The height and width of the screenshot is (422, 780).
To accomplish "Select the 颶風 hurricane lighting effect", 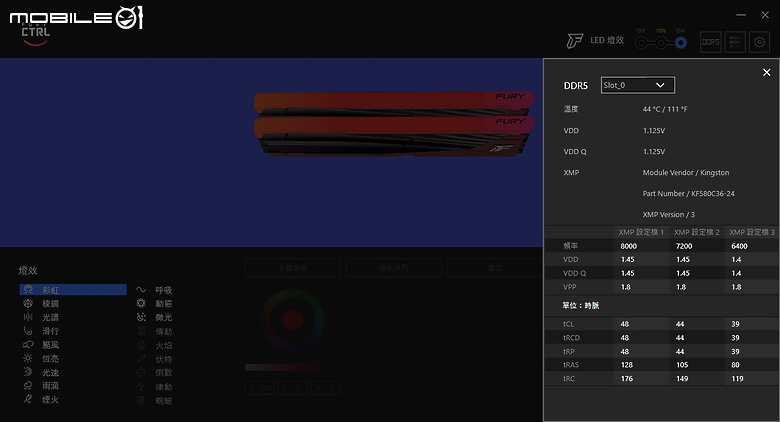I will pos(41,345).
